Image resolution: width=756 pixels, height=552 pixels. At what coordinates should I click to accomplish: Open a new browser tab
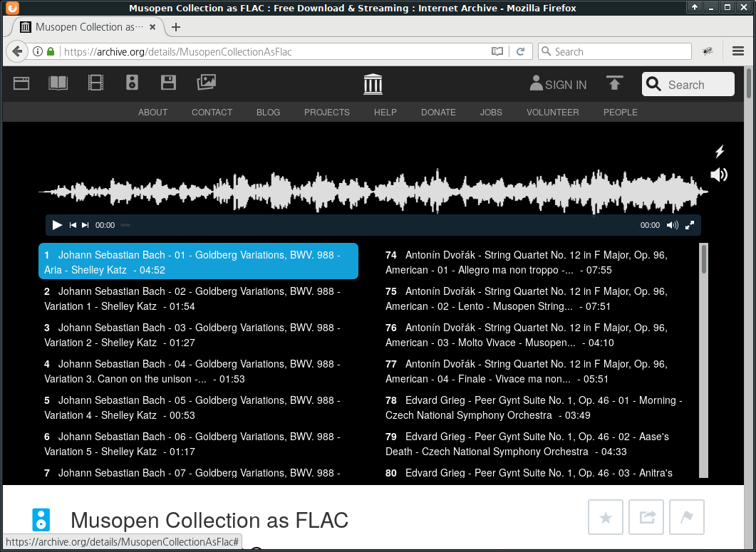[x=176, y=27]
